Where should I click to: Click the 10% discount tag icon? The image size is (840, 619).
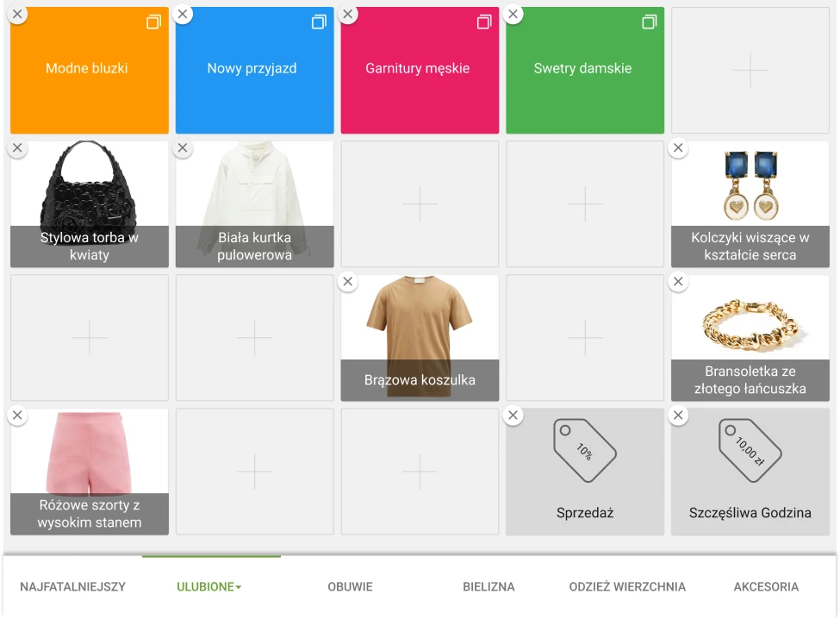tap(584, 450)
